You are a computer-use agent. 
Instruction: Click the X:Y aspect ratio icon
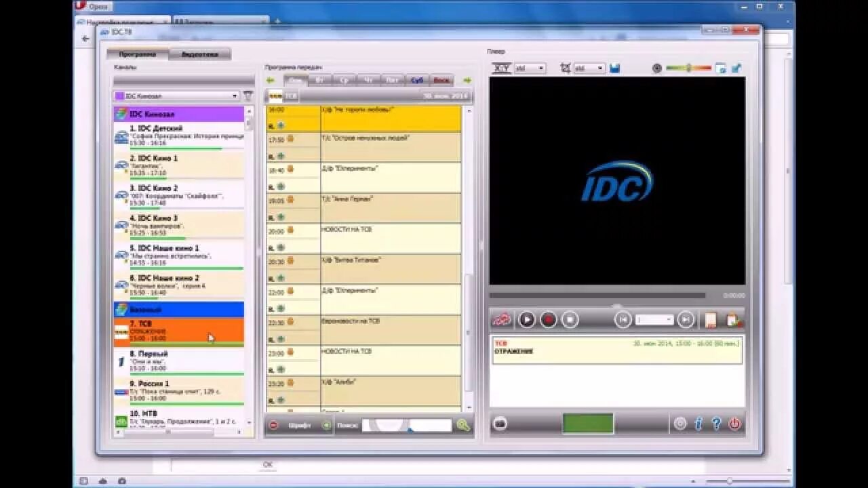[502, 68]
